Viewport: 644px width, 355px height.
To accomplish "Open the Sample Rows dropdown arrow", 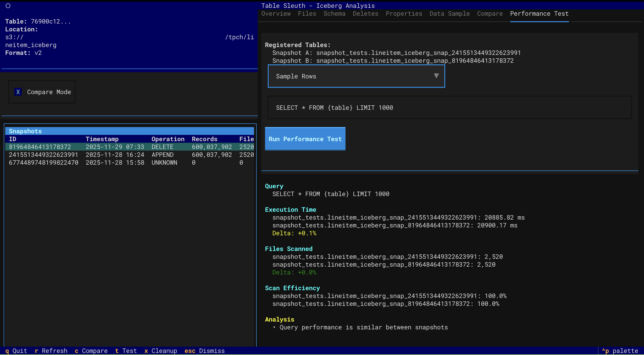I will [x=436, y=76].
